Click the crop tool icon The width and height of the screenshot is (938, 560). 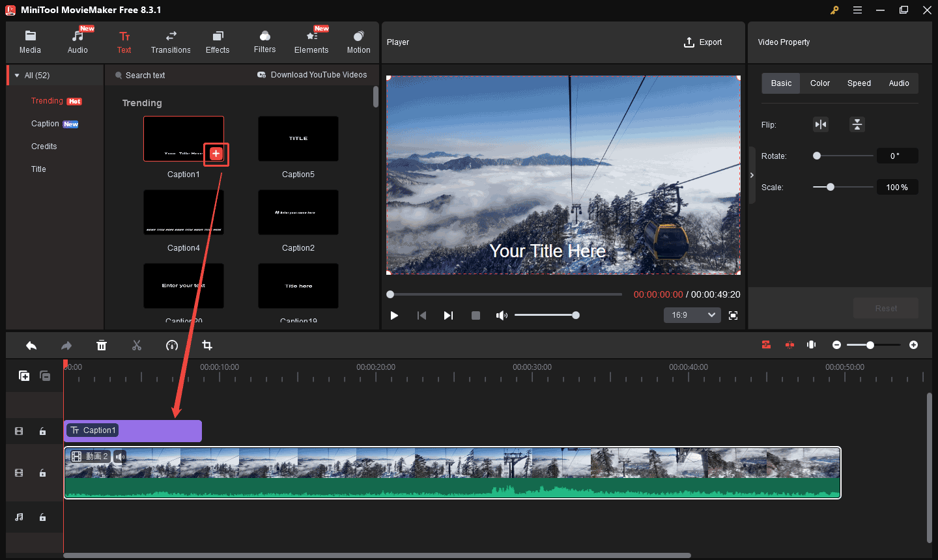[207, 345]
